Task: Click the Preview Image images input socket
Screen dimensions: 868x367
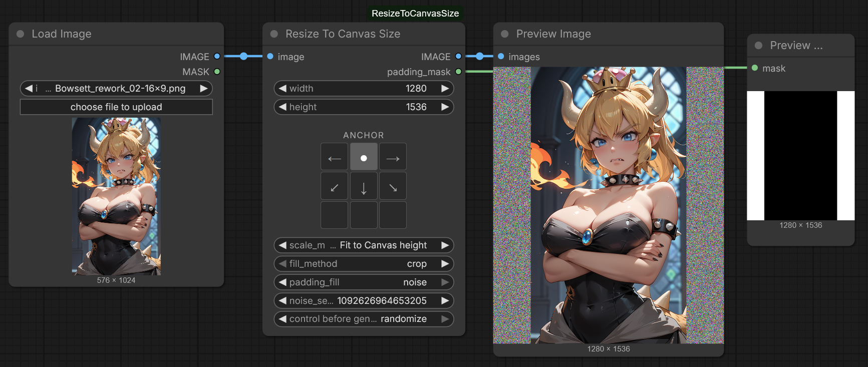Action: [501, 57]
